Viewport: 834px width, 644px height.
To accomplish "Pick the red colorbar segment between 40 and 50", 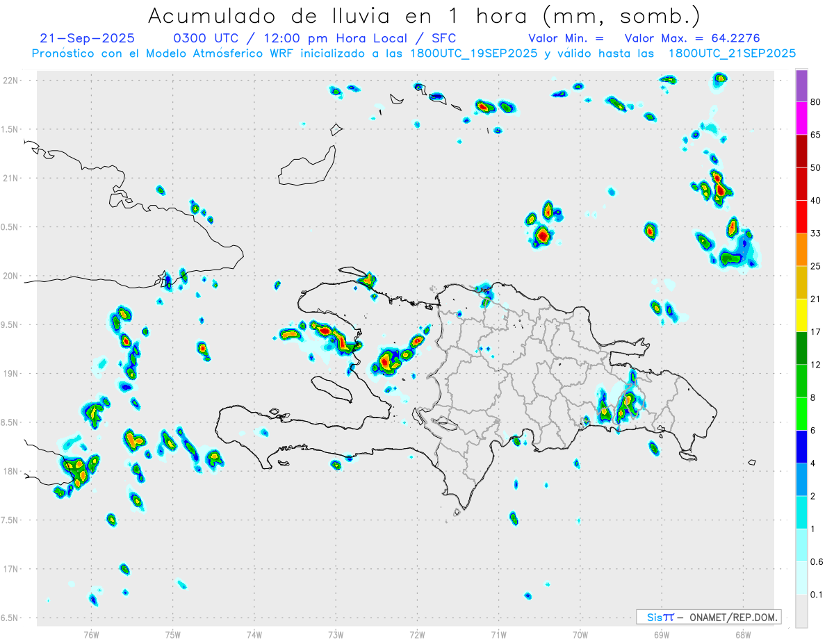I will pyautogui.click(x=801, y=183).
